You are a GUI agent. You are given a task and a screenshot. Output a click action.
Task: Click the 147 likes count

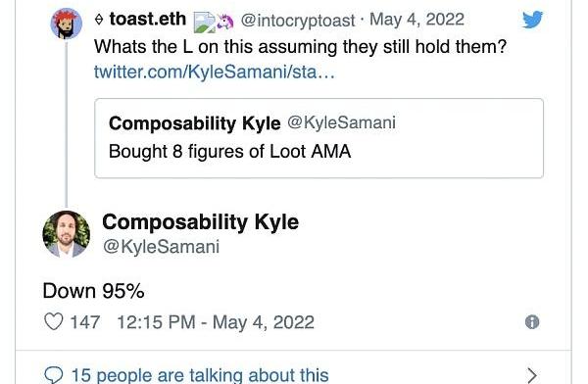click(85, 322)
